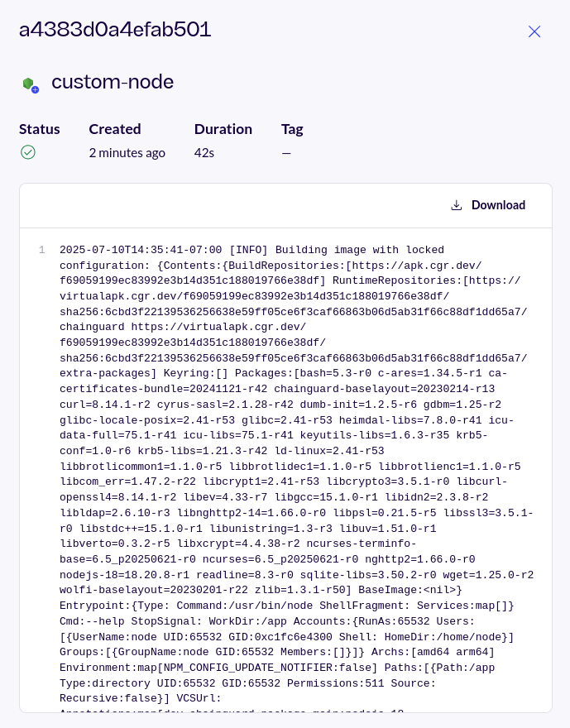
Task: Click the dash under the Tag column
Action: 286,152
